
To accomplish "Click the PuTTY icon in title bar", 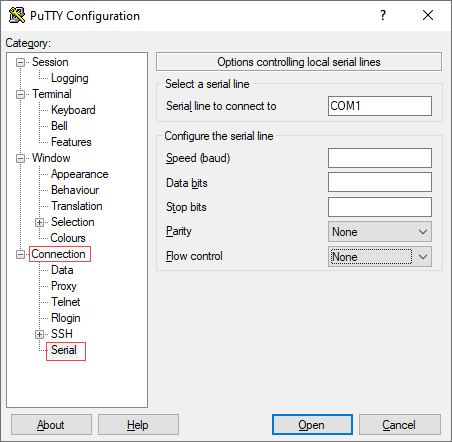I will point(17,15).
